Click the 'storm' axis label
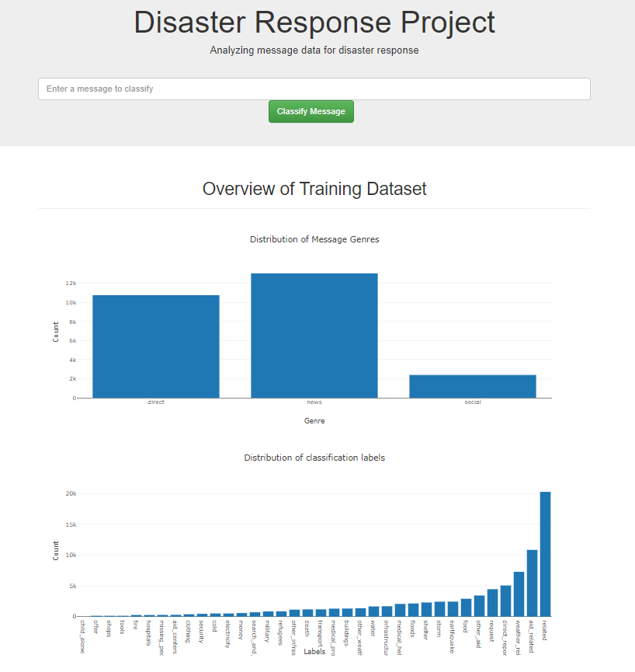Image resolution: width=635 pixels, height=672 pixels. (x=439, y=628)
